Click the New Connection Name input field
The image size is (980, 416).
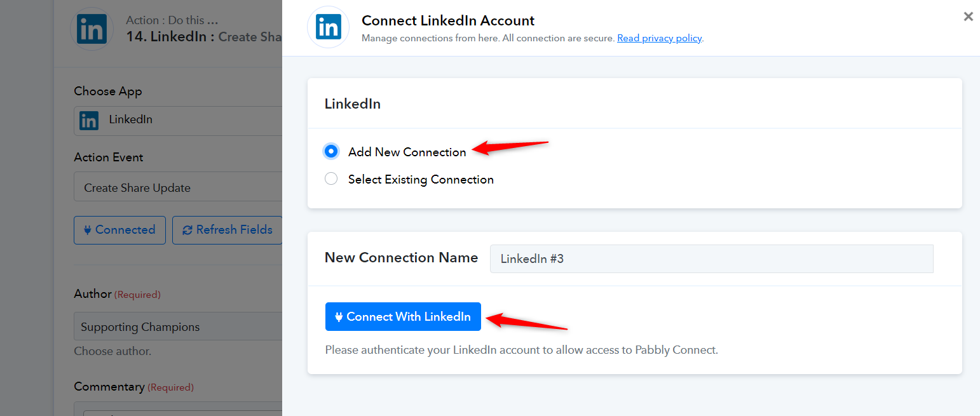click(x=711, y=258)
